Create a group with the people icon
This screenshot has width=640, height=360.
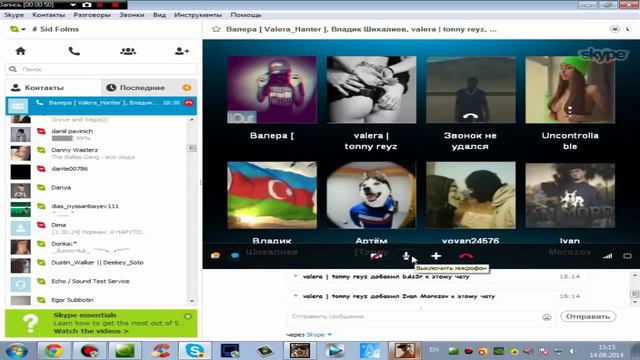(128, 51)
